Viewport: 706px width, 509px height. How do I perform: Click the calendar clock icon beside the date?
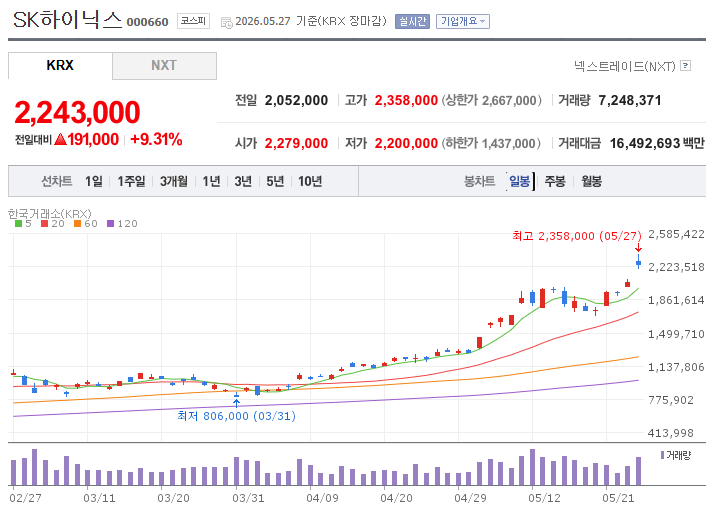click(x=226, y=23)
